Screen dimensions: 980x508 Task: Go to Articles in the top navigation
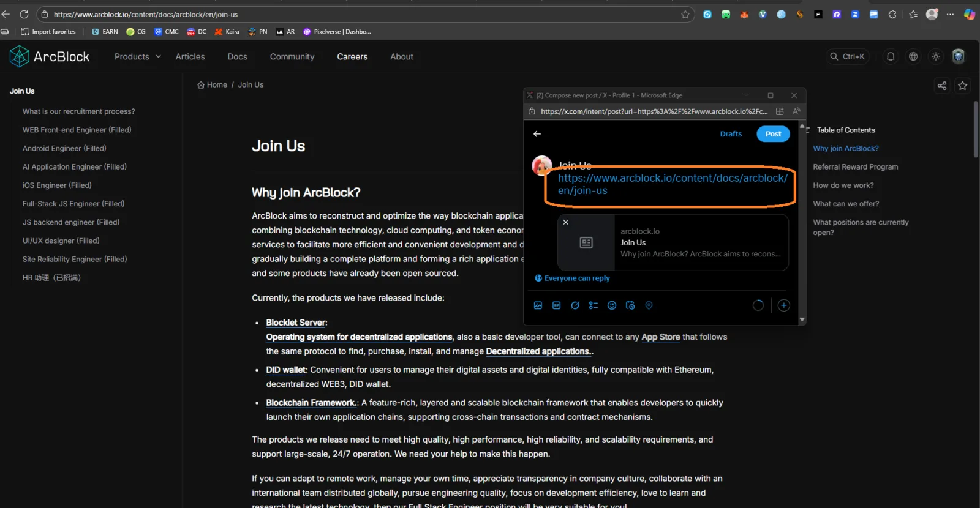coord(190,56)
